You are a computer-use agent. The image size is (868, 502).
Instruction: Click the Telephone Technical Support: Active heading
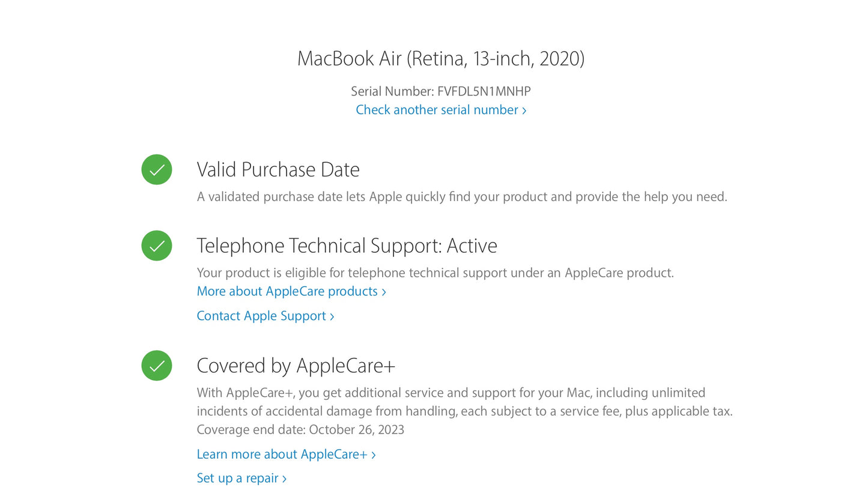coord(347,246)
